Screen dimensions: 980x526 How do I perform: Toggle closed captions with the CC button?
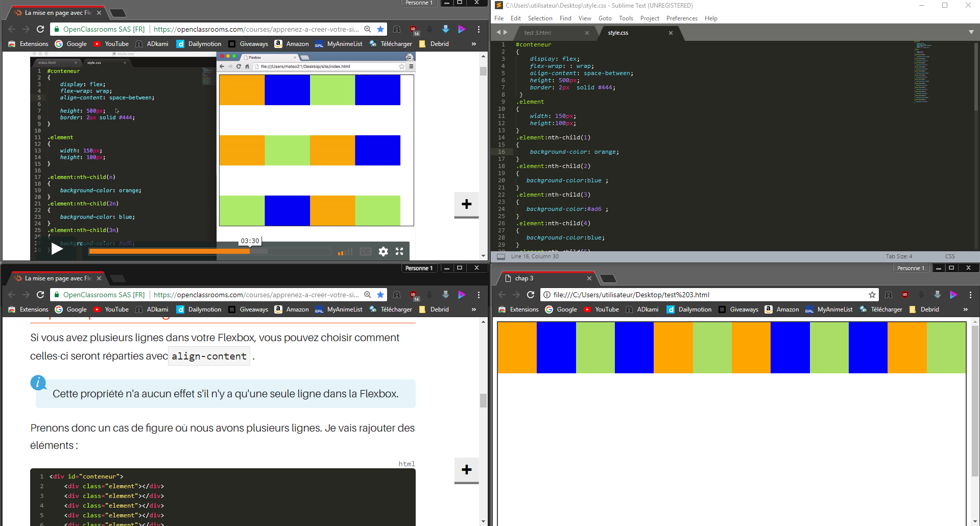366,251
